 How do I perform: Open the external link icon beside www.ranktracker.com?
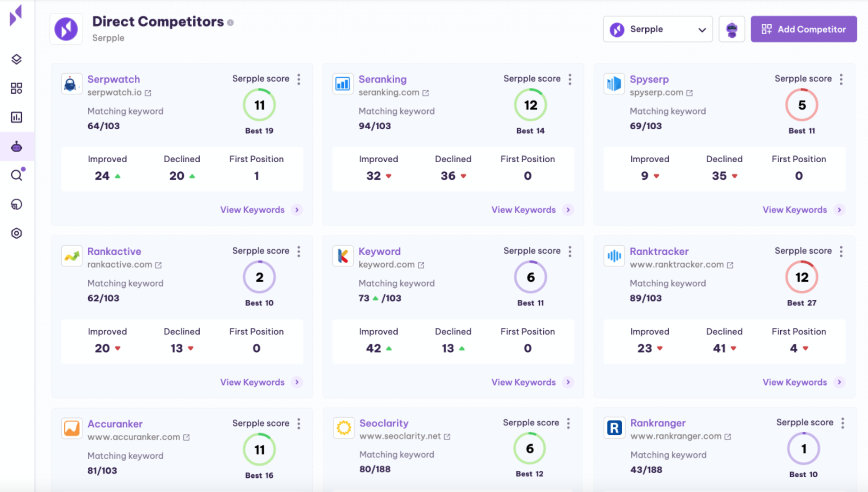coord(730,265)
